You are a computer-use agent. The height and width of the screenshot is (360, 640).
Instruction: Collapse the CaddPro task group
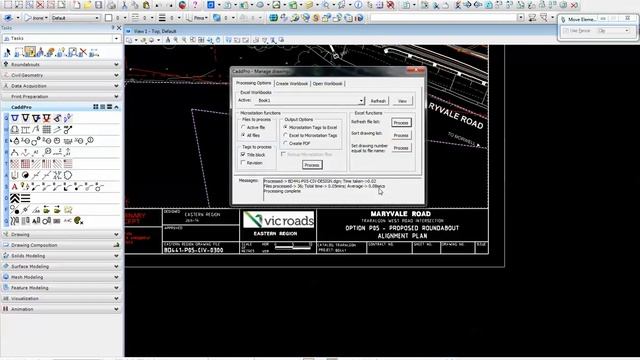click(x=116, y=107)
